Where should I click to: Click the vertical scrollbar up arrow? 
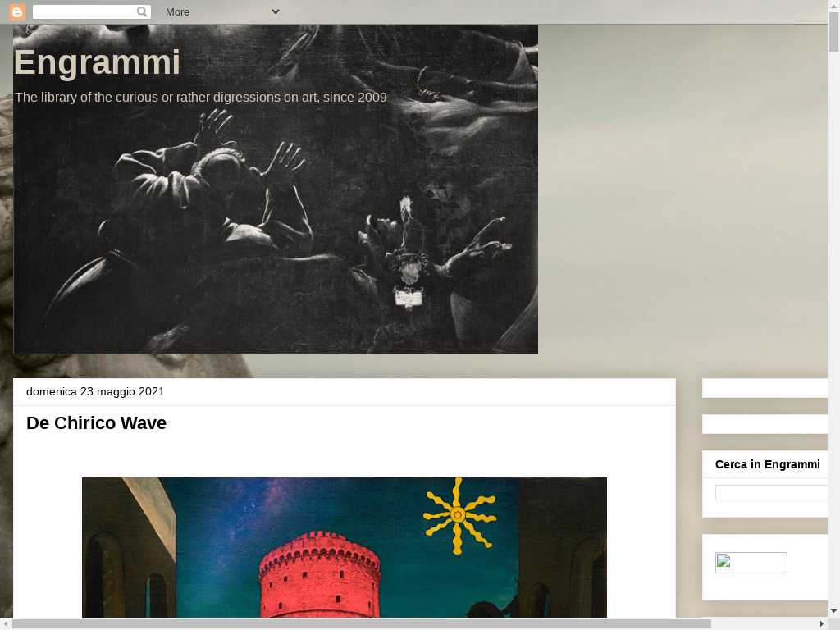833,5
